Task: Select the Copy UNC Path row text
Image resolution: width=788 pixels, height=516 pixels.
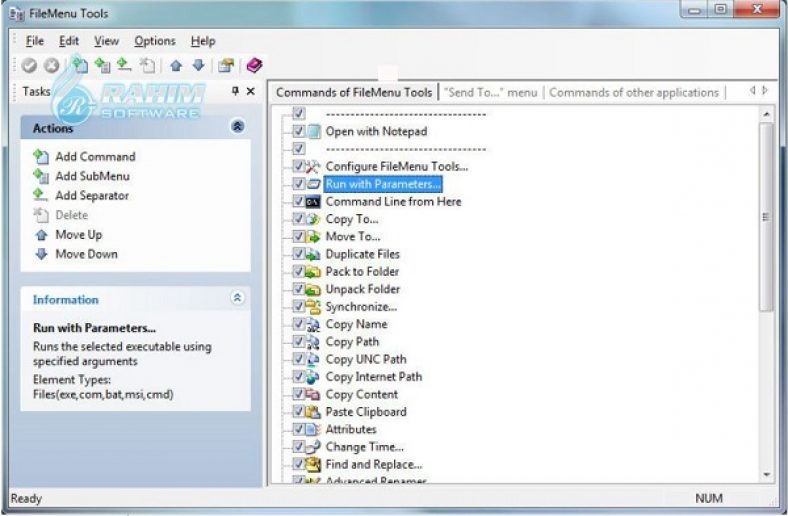Action: pyautogui.click(x=366, y=360)
